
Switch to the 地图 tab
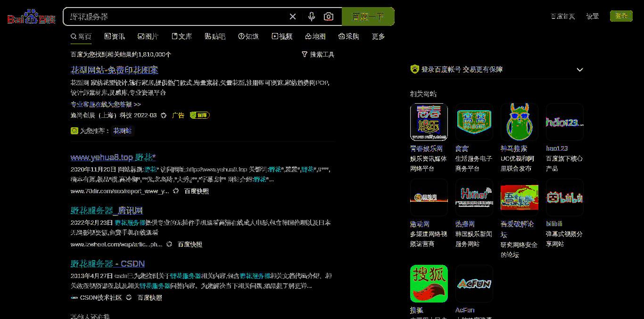click(315, 36)
